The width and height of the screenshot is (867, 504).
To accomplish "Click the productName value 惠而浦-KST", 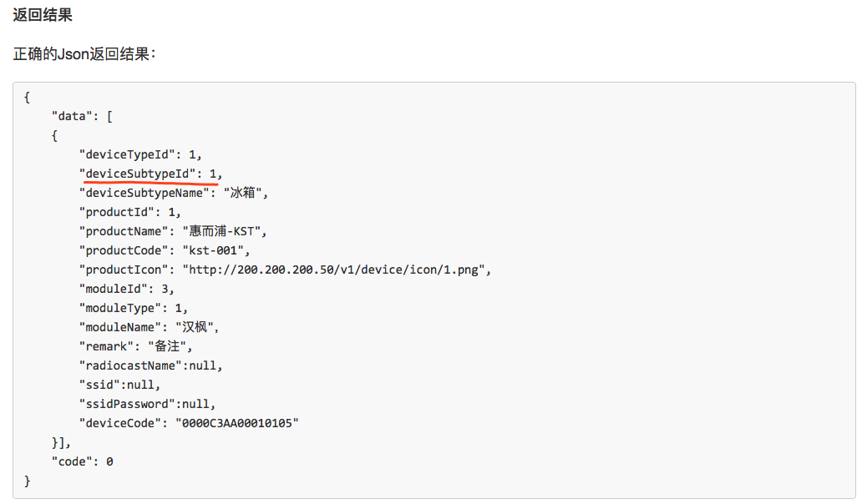I will tap(221, 231).
